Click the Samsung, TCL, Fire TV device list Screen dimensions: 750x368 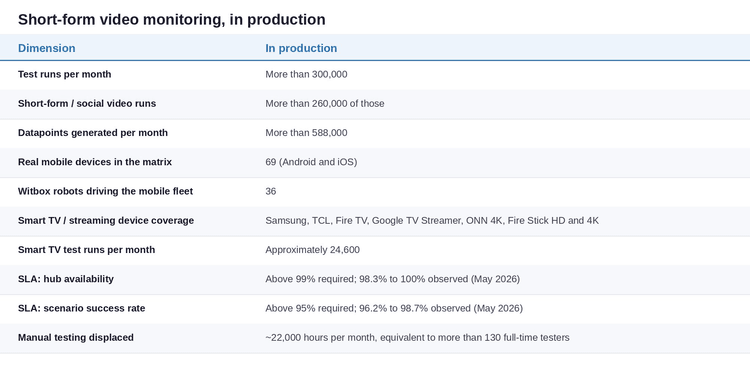pyautogui.click(x=432, y=220)
